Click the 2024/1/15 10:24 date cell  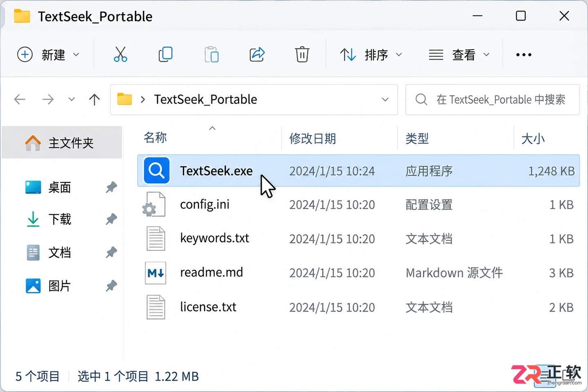(332, 171)
